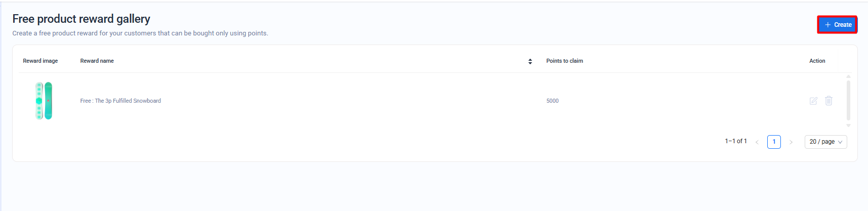Click the table's vertical scrollbar thumb
This screenshot has width=868, height=211.
tap(848, 100)
